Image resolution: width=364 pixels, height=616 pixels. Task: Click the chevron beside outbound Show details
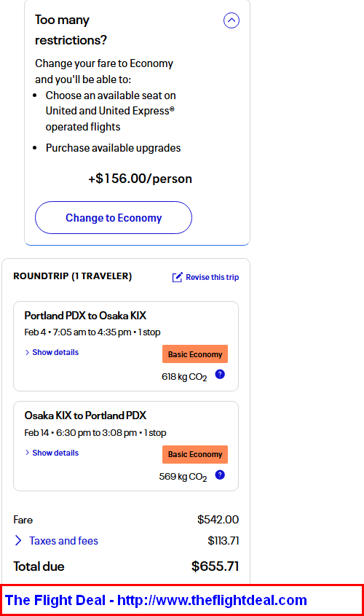tap(27, 352)
